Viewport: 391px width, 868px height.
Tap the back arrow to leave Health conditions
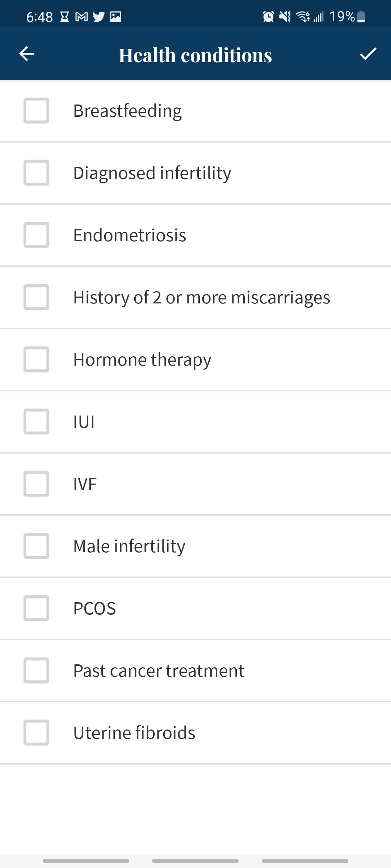(26, 54)
